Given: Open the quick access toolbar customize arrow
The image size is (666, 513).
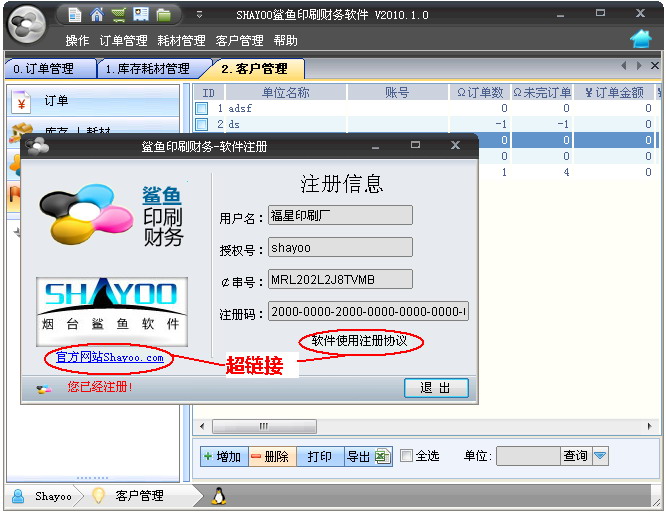Looking at the screenshot, I should (x=199, y=15).
